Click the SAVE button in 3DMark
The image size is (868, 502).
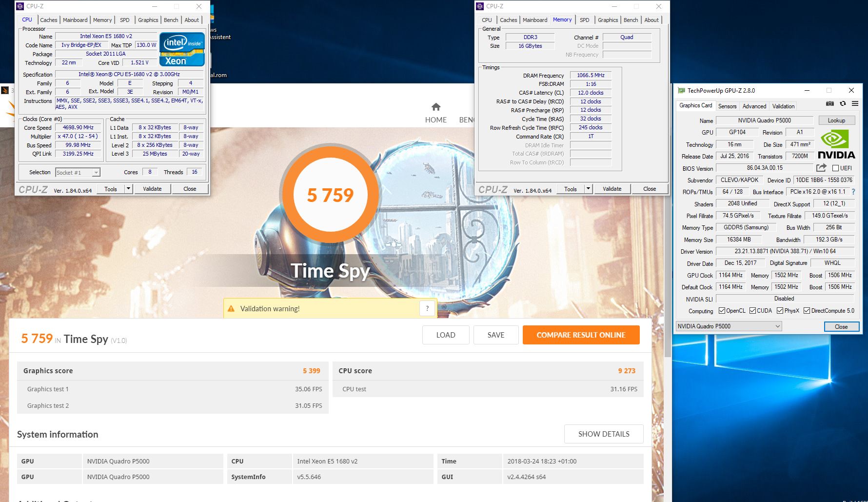pyautogui.click(x=496, y=335)
